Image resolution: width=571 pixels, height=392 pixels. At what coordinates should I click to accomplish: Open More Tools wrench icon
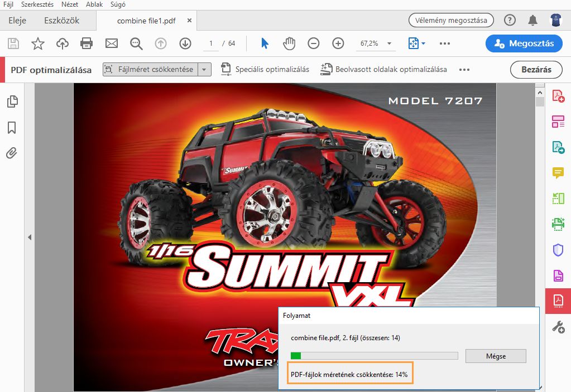(558, 327)
